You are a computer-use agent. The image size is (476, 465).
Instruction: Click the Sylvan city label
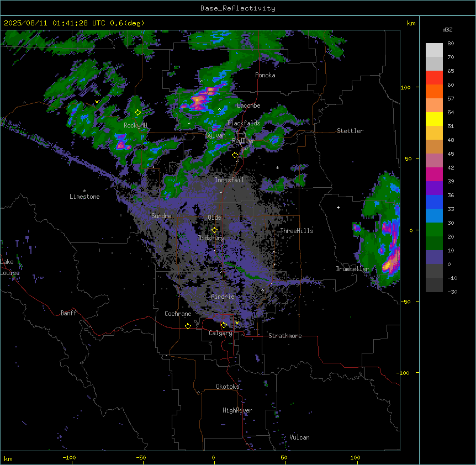(x=215, y=135)
